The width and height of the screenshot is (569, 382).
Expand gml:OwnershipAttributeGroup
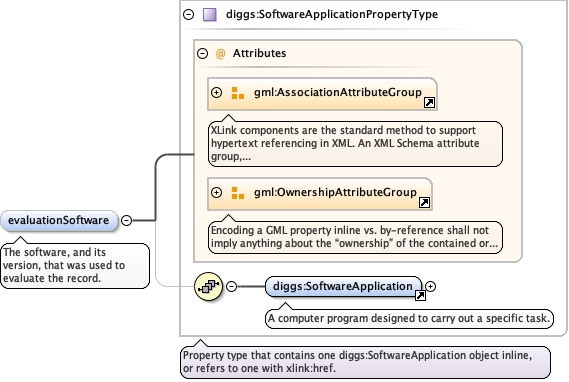[x=216, y=193]
